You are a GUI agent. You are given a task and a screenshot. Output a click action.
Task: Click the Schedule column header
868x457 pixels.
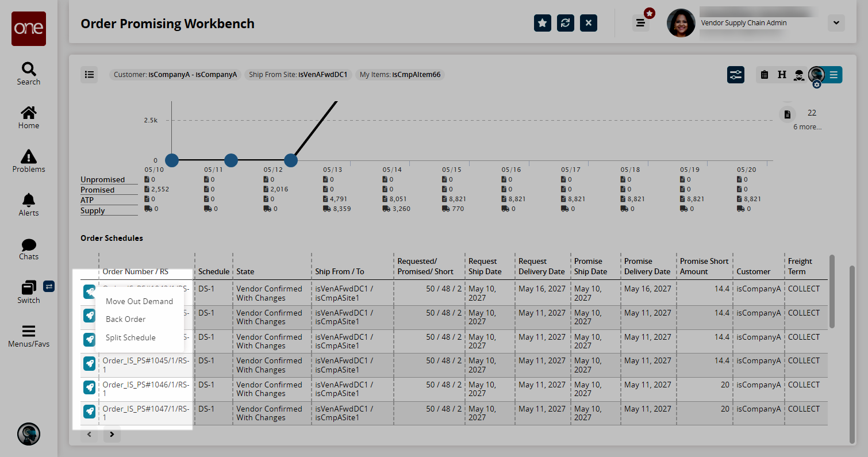pos(214,272)
